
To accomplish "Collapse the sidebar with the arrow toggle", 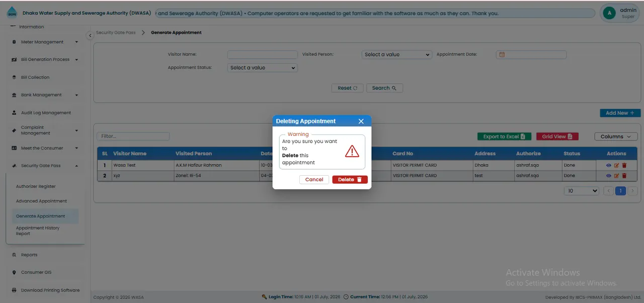I will [x=90, y=35].
